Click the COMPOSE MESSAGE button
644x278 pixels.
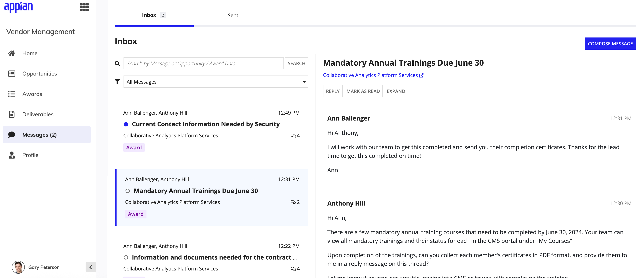click(610, 44)
